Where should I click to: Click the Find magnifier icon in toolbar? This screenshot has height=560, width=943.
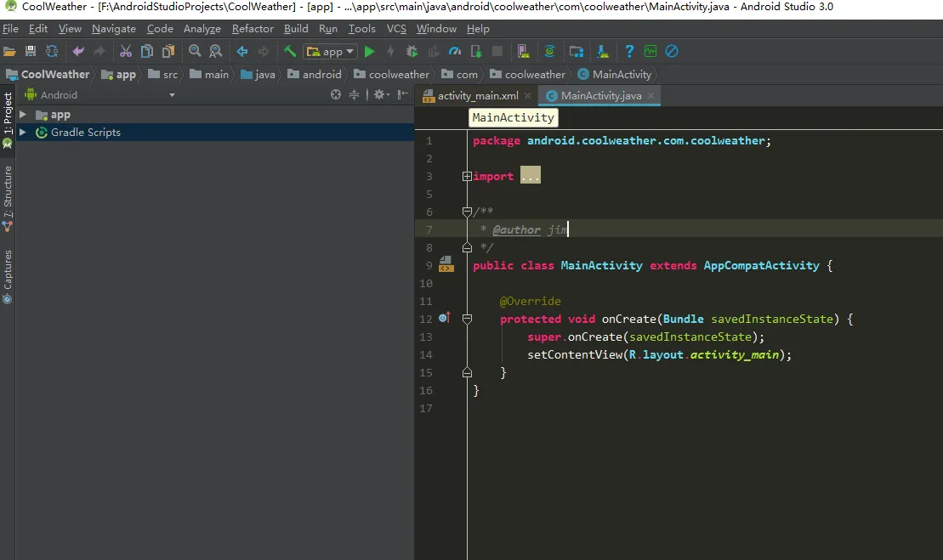tap(195, 52)
